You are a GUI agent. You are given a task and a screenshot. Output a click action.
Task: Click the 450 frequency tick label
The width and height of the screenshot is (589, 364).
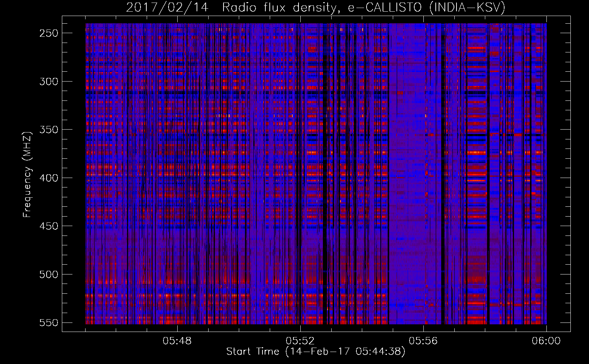point(48,226)
